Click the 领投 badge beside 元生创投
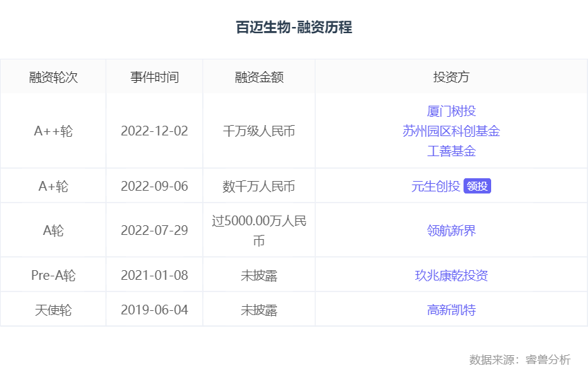 (x=477, y=187)
